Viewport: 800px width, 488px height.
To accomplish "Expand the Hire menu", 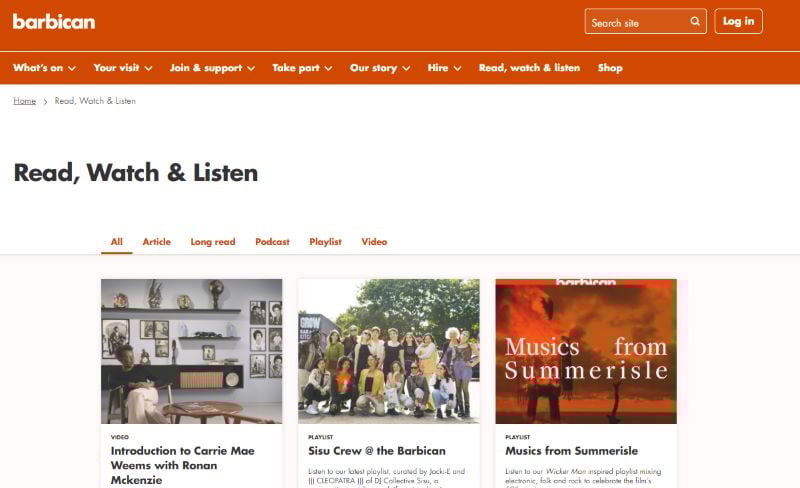I will [444, 68].
